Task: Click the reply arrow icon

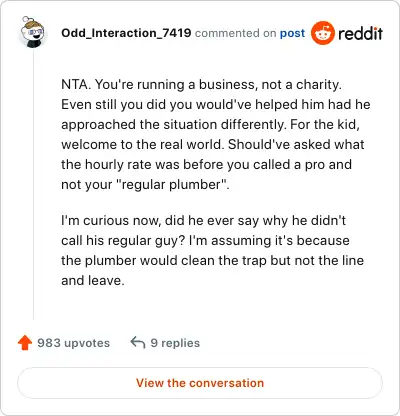Action: (138, 342)
